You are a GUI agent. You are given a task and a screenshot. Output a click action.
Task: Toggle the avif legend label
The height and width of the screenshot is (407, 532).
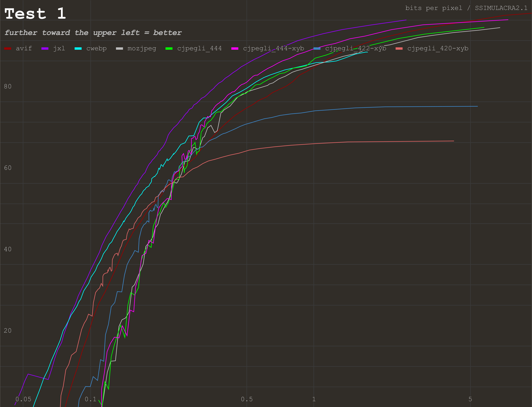24,48
